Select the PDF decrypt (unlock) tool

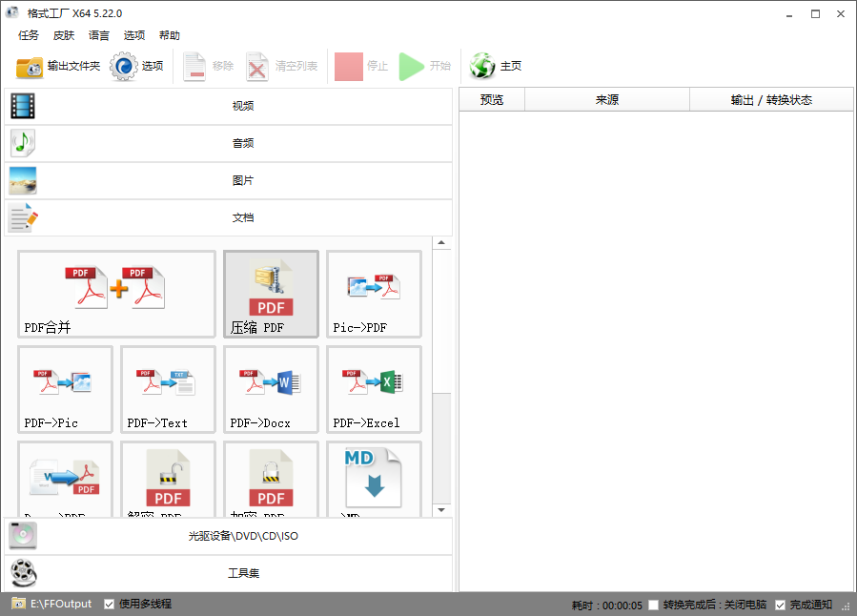pyautogui.click(x=168, y=480)
